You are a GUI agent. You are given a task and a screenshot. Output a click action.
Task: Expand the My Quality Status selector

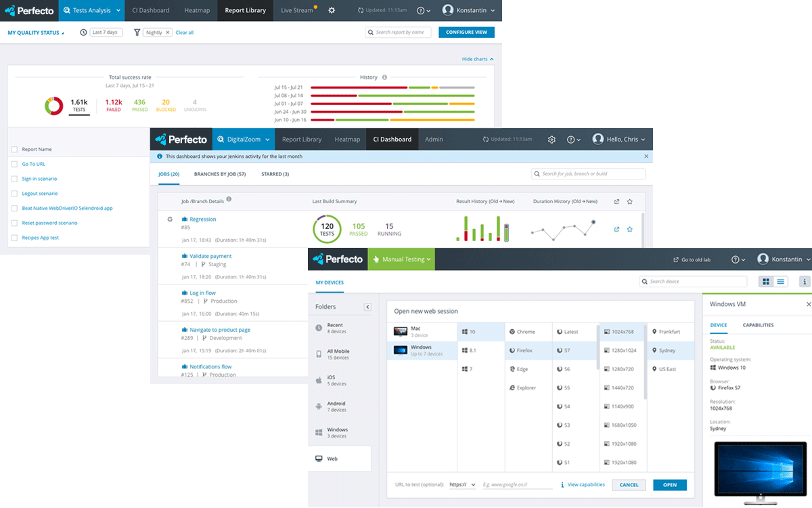coord(36,33)
